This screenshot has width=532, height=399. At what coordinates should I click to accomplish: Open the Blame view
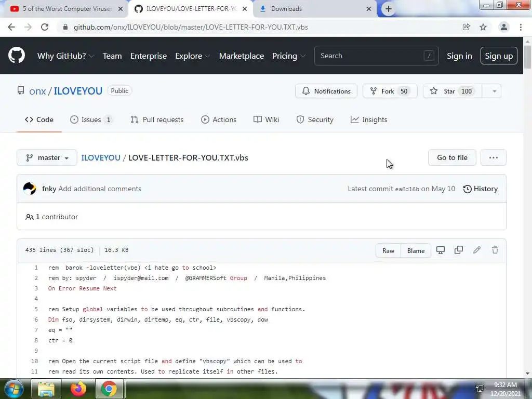416,251
